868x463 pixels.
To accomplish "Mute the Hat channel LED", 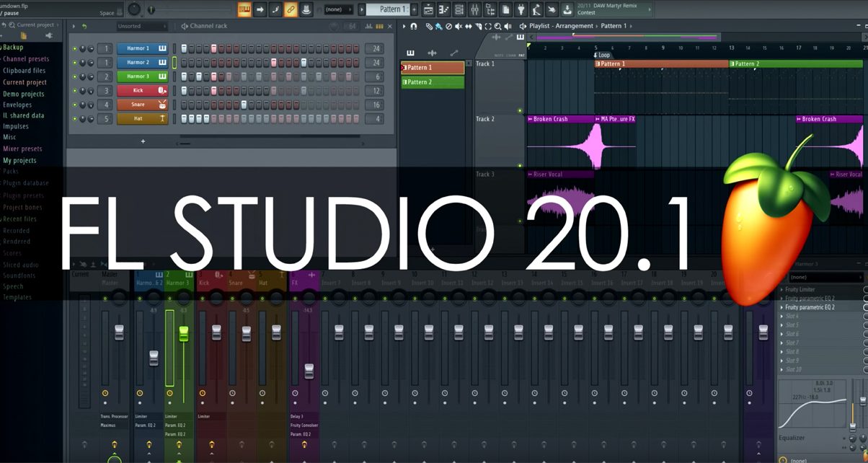I will pyautogui.click(x=74, y=119).
